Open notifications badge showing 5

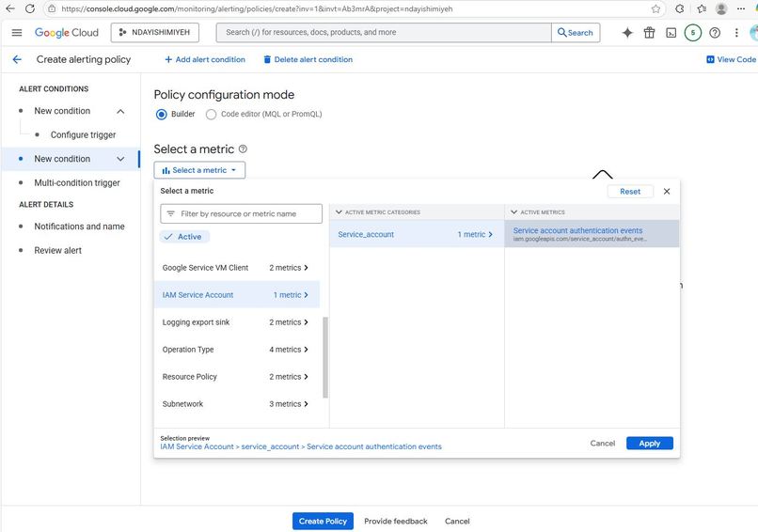click(x=693, y=32)
